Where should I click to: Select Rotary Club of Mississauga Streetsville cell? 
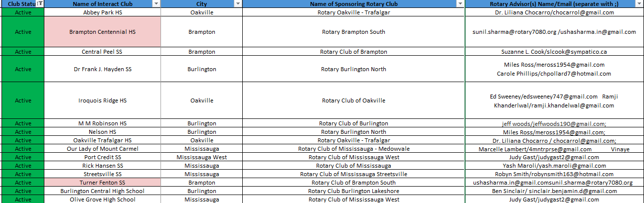point(353,174)
